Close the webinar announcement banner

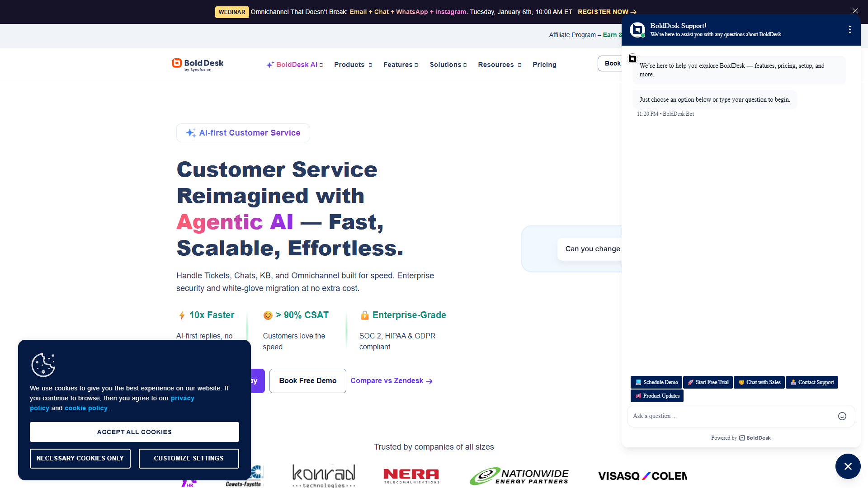click(x=855, y=11)
